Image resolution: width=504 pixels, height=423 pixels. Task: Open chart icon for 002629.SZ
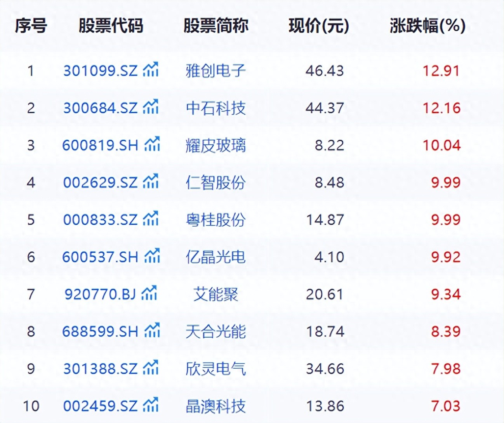151,182
